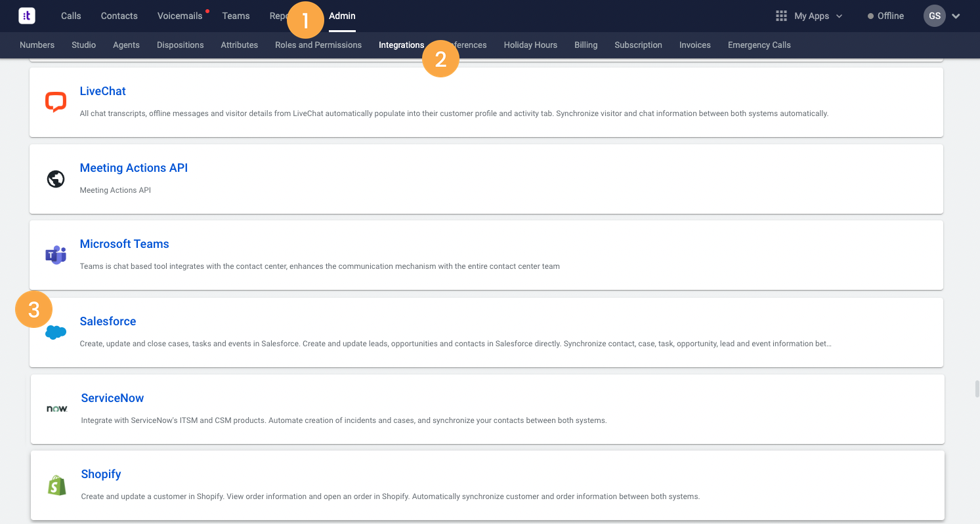Open Subscription section

pos(638,45)
